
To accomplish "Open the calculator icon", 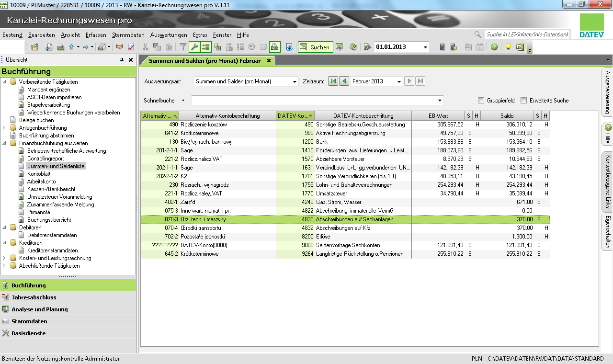I will click(x=442, y=47).
